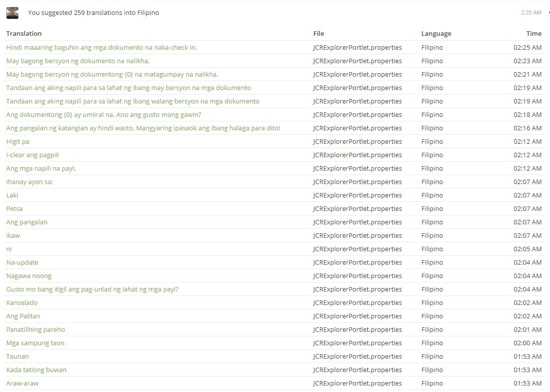Select the 'Ihanay ayon sa:' translation link
The image size is (550, 392).
pos(29,182)
